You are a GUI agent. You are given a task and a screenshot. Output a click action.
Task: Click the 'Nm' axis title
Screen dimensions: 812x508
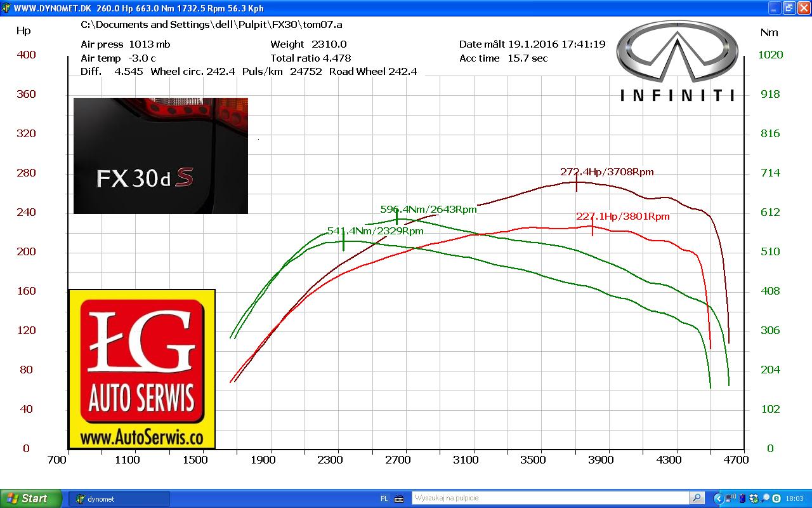(x=769, y=32)
